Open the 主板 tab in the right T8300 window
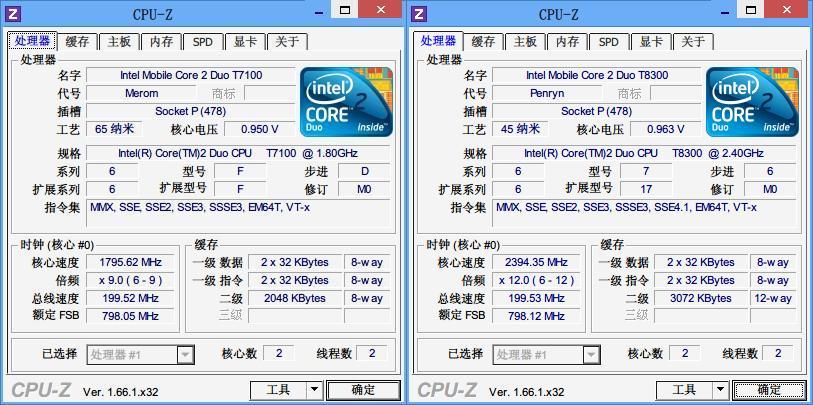Viewport: 813px width, 405px height. pyautogui.click(x=525, y=42)
